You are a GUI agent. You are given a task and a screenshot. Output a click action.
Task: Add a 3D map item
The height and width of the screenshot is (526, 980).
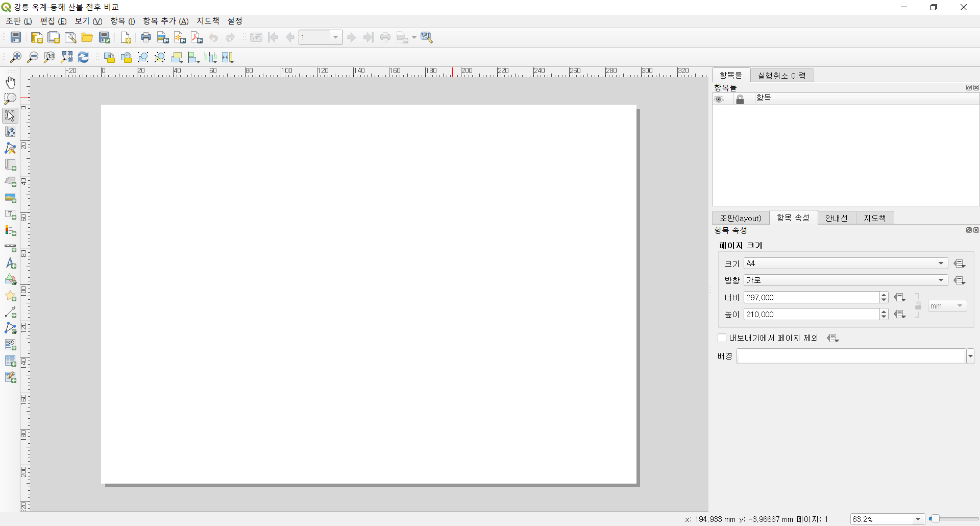point(10,181)
